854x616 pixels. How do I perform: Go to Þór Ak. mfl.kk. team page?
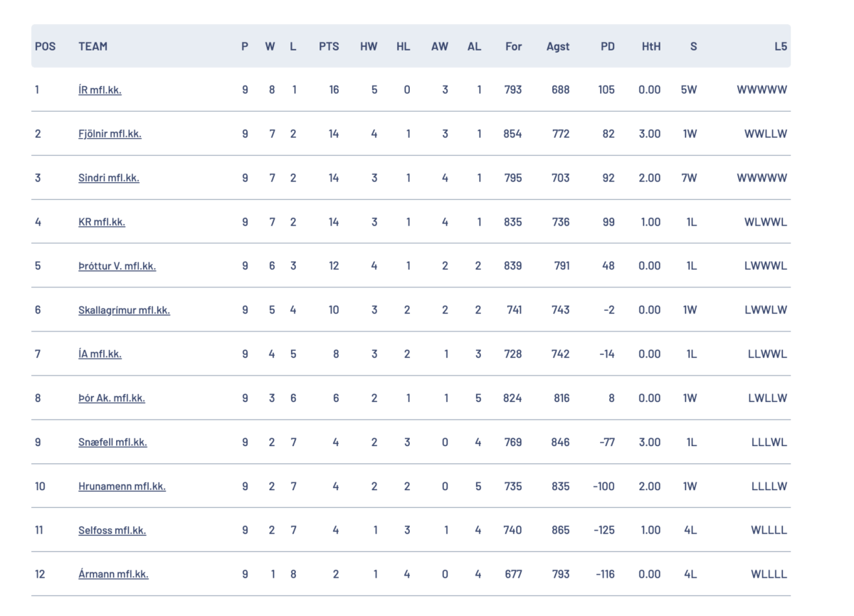[111, 398]
